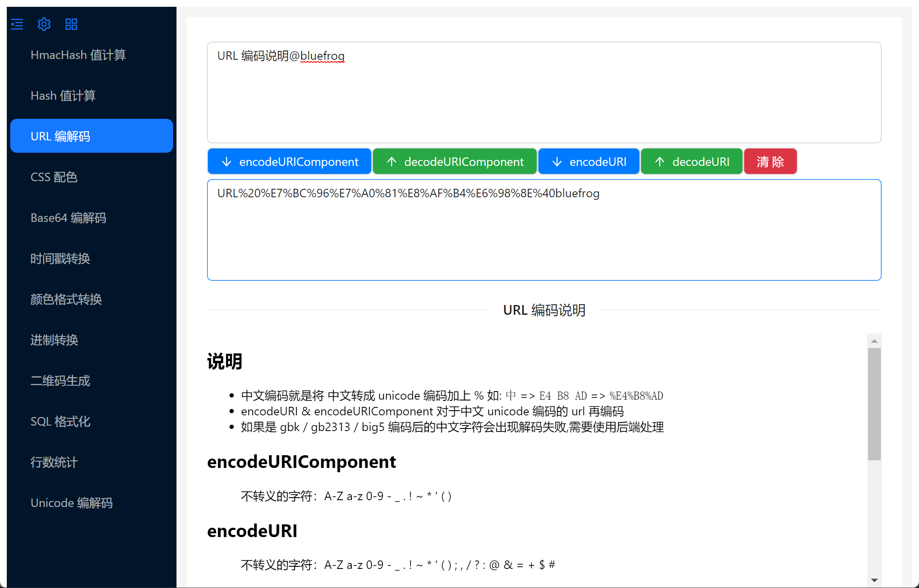Open 二维码生成 menu item
Screen dimensions: 919x588
(60, 381)
